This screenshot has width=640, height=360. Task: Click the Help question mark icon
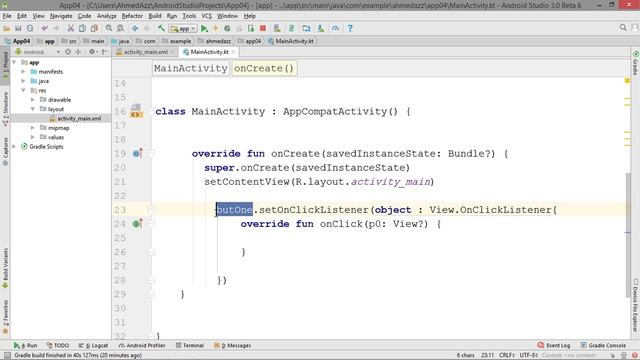(x=350, y=29)
